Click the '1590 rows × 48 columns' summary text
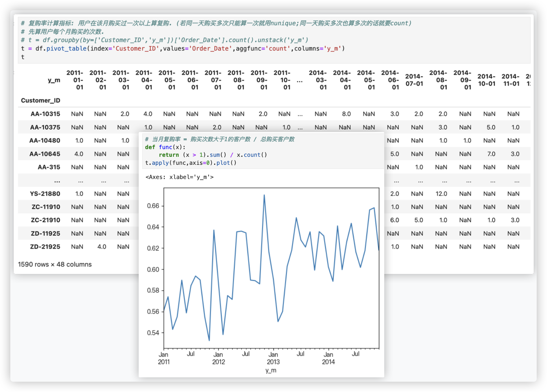The image size is (547, 392). (x=55, y=264)
